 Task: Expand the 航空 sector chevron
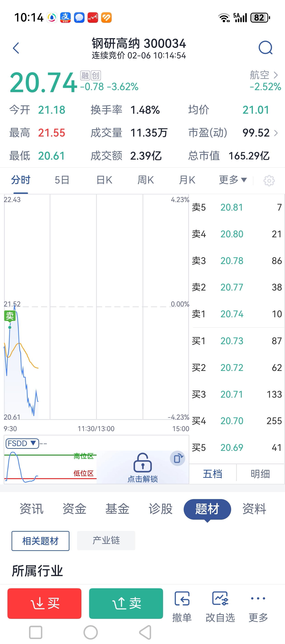pos(275,75)
